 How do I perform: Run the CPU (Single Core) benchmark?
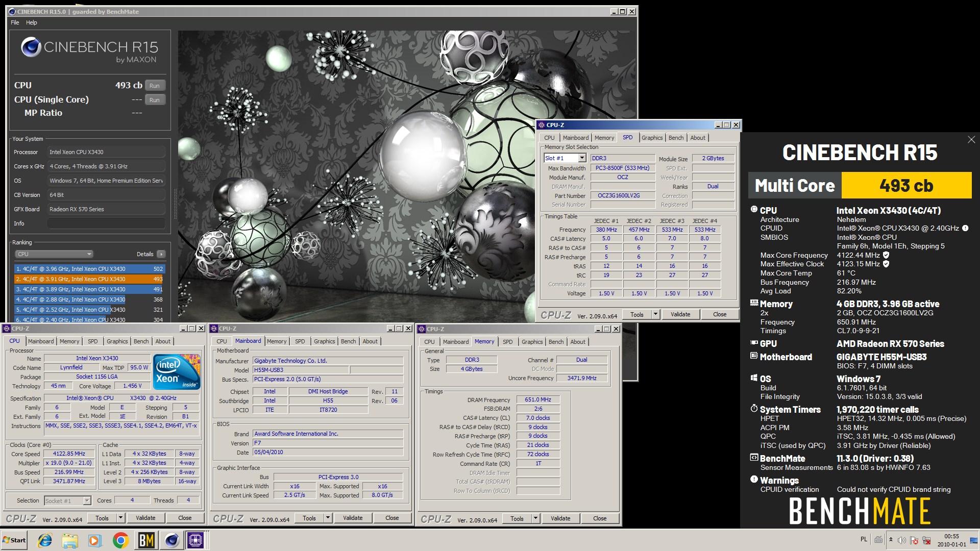pyautogui.click(x=155, y=100)
